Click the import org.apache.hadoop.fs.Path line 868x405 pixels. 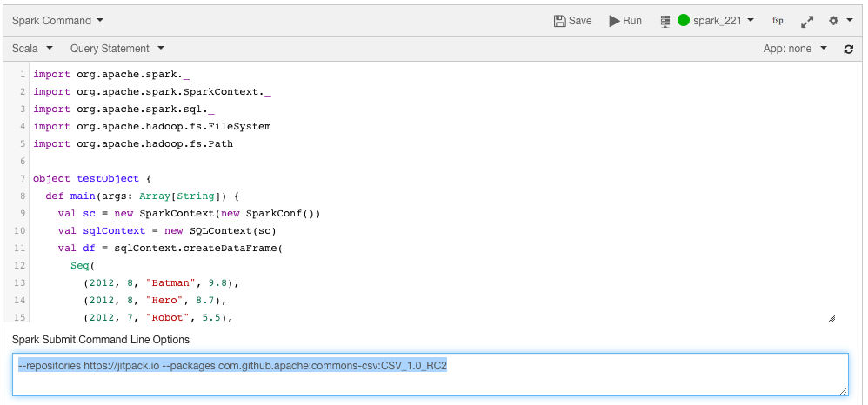[133, 144]
